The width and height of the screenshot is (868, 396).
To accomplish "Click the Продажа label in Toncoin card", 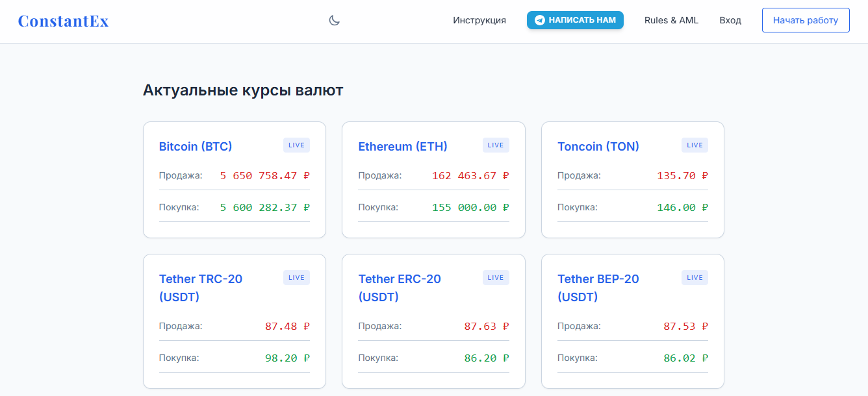I will click(x=579, y=175).
